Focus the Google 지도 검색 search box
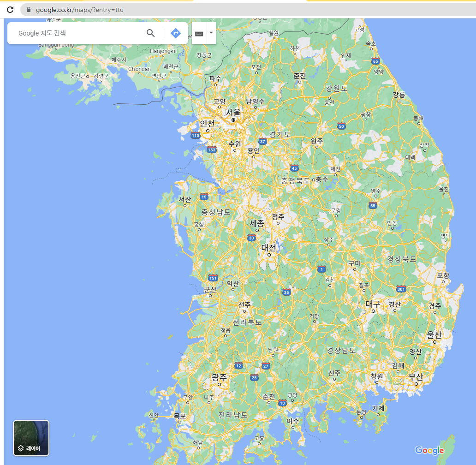 (x=79, y=33)
